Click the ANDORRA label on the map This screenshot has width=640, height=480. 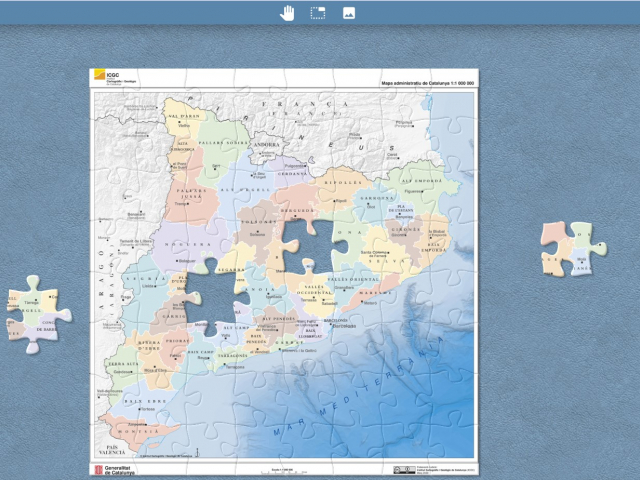pos(267,145)
